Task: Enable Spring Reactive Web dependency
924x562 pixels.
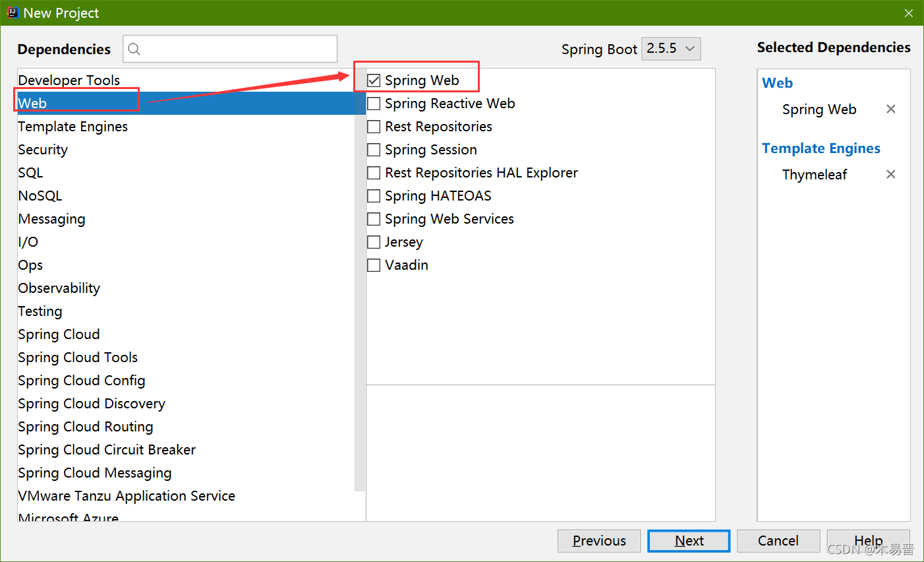Action: click(x=374, y=104)
